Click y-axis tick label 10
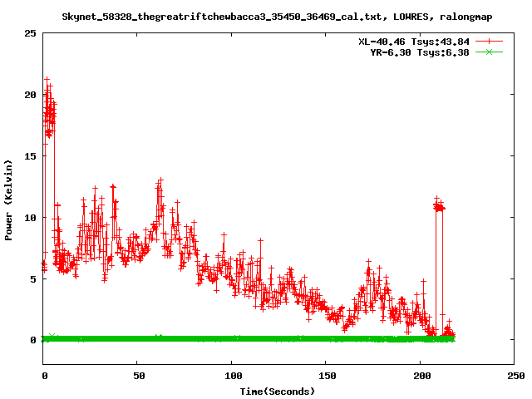The height and width of the screenshot is (399, 532). (x=30, y=218)
